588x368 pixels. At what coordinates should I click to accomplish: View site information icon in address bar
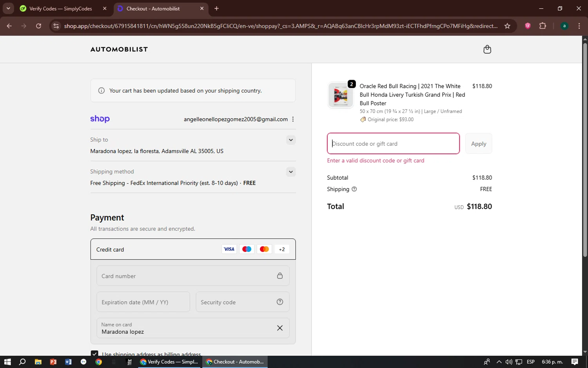pyautogui.click(x=56, y=26)
